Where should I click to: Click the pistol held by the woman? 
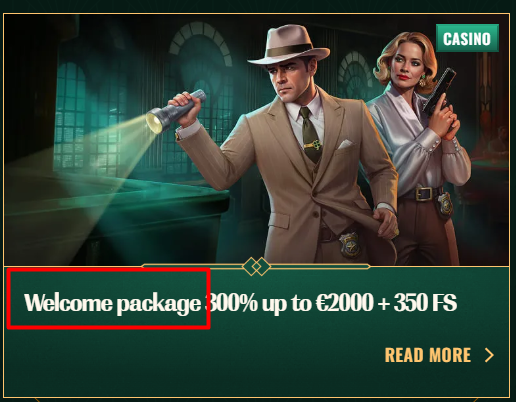441,94
